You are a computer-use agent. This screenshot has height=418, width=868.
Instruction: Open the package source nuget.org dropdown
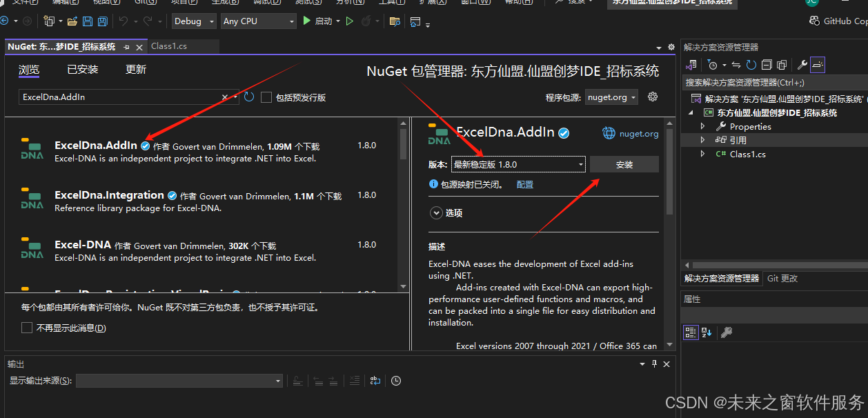click(x=611, y=97)
